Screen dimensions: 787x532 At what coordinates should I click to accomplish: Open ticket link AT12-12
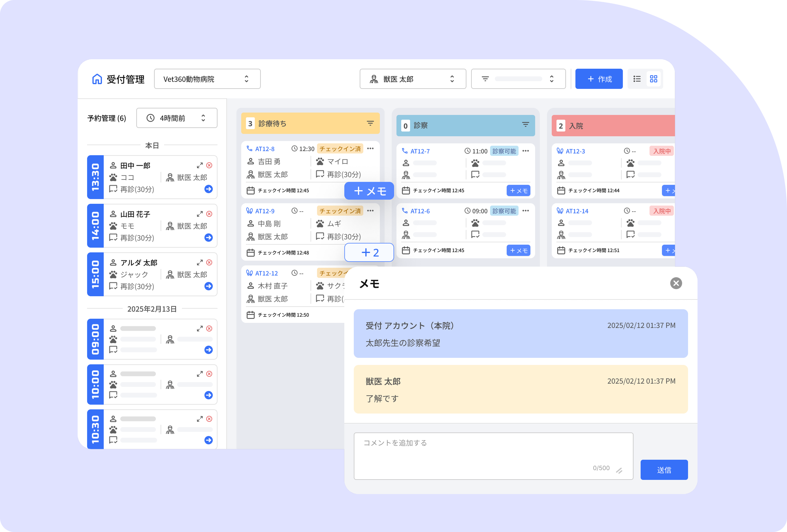[266, 273]
